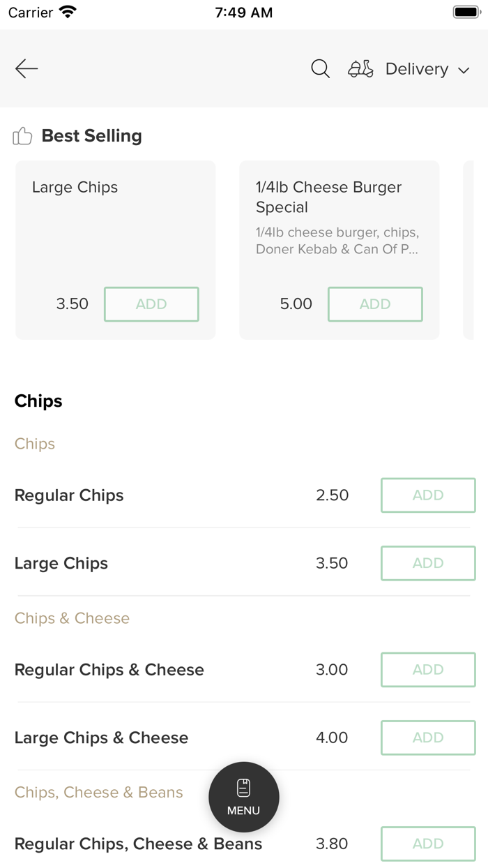Screen dimensions: 488x868
Task: Add Large Chips & Cheese to order
Action: click(428, 738)
